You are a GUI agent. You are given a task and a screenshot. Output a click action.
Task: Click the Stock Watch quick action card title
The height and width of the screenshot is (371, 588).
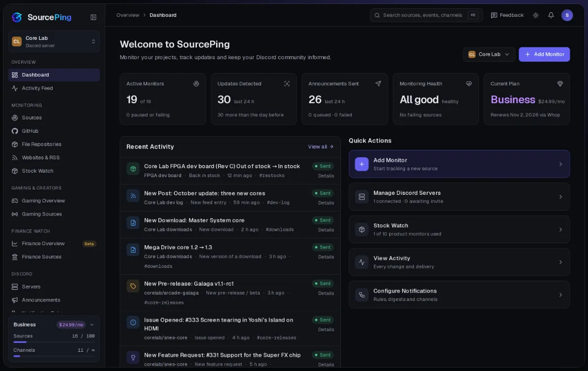[390, 226]
